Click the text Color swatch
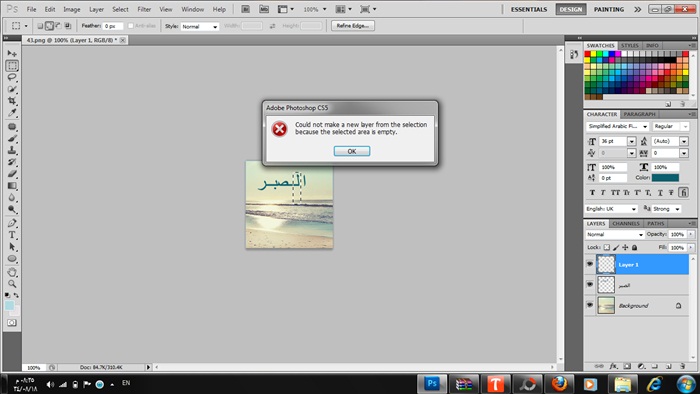This screenshot has width=700, height=394. point(665,178)
